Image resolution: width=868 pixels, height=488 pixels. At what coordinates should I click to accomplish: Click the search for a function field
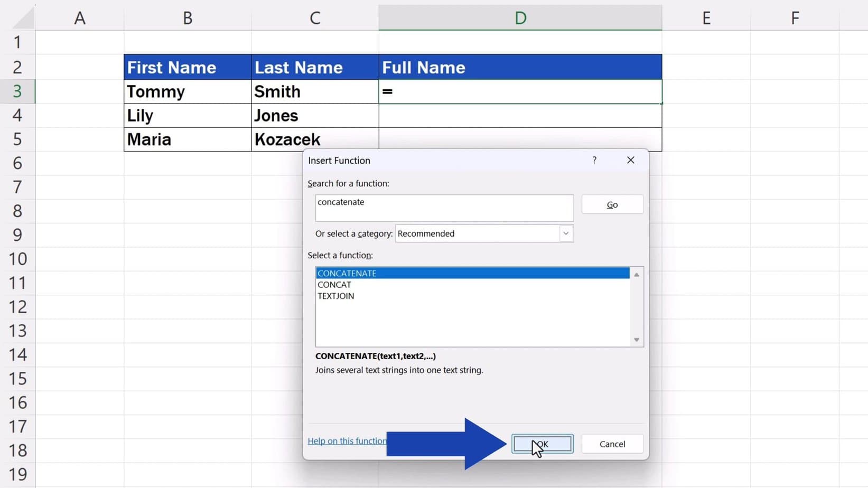(x=444, y=207)
